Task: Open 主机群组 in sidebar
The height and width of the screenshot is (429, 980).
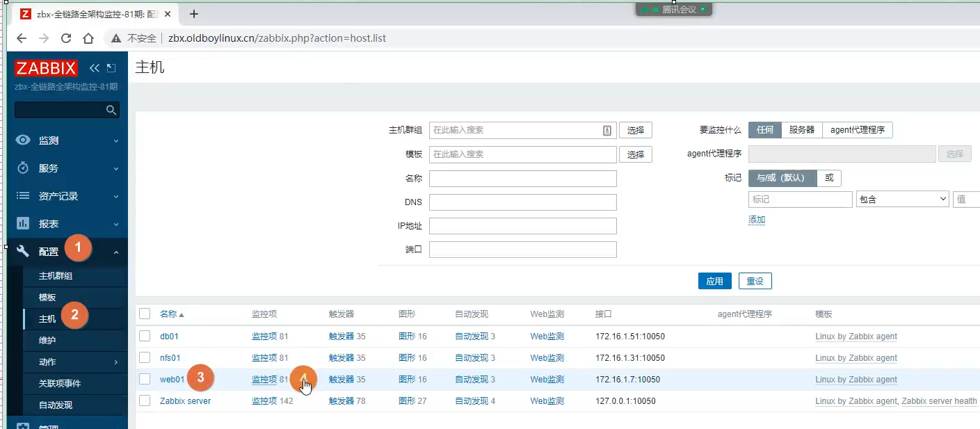Action: pos(56,276)
